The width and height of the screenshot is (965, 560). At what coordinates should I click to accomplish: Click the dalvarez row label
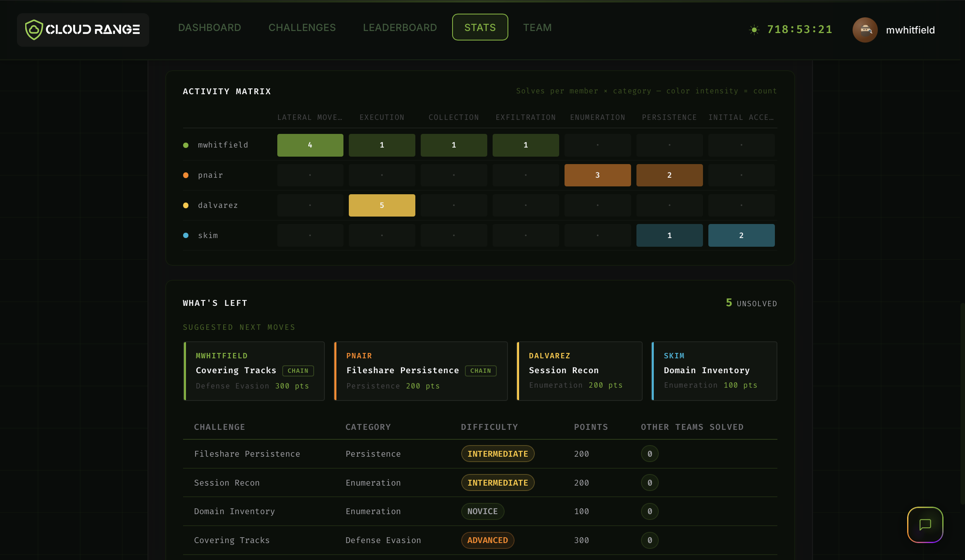point(218,205)
